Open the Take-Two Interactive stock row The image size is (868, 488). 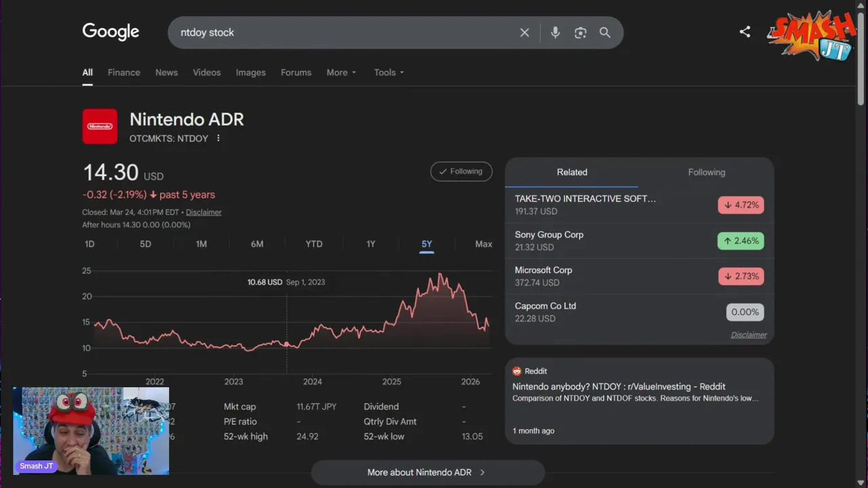[639, 205]
